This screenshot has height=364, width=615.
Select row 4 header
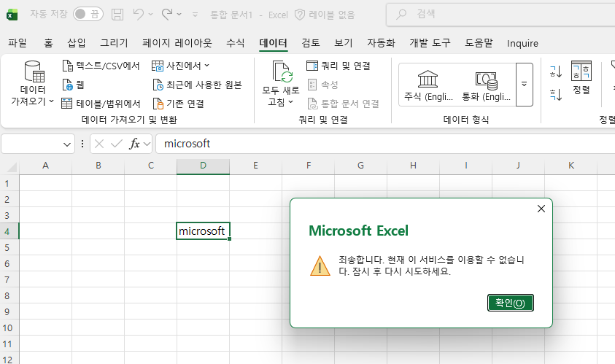pyautogui.click(x=9, y=231)
